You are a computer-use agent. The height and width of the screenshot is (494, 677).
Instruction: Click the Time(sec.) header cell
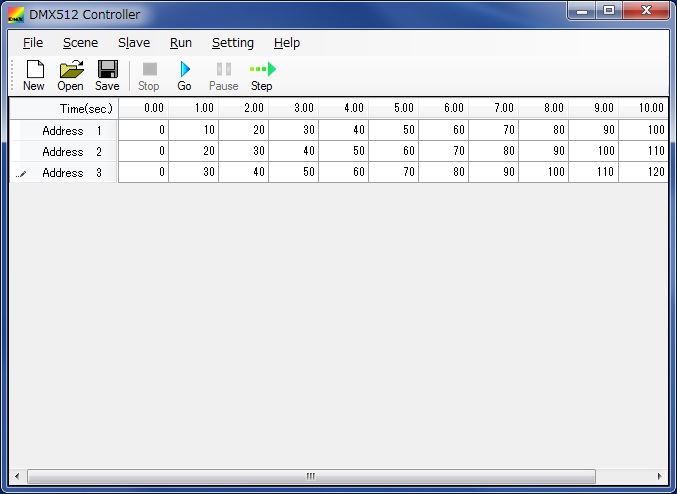(x=63, y=108)
